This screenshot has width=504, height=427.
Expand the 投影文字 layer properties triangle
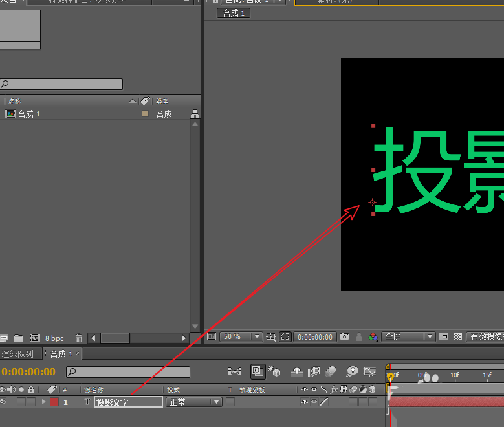pos(44,402)
